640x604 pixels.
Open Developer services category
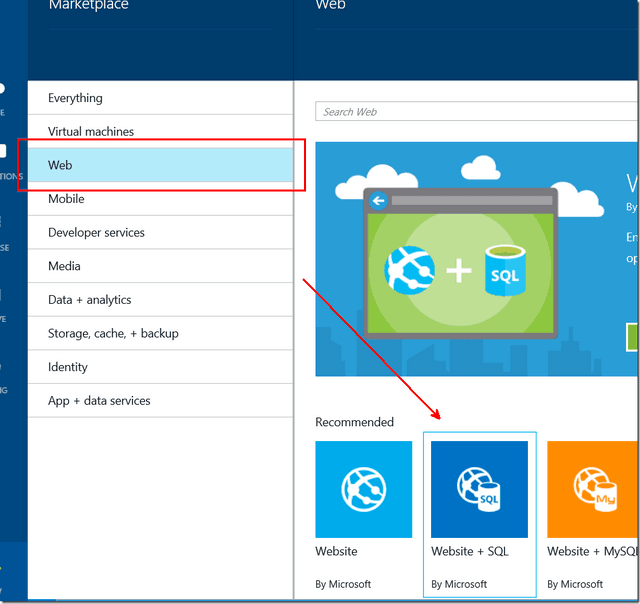coord(160,232)
